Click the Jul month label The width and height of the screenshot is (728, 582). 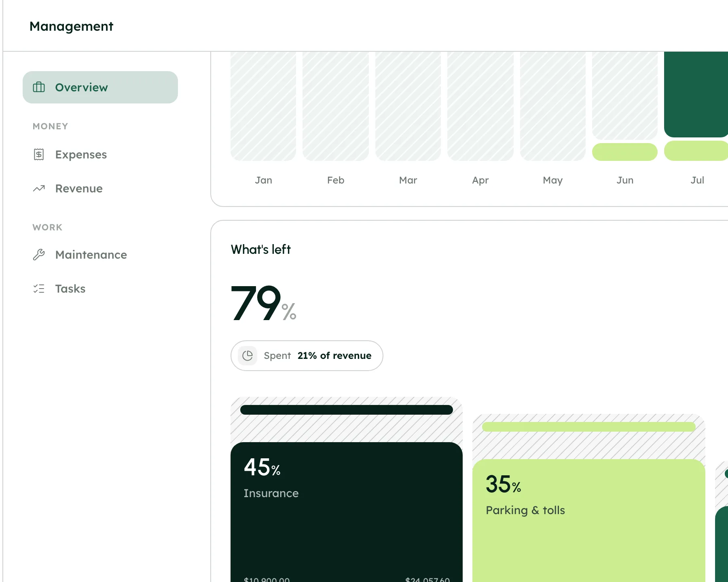(697, 180)
